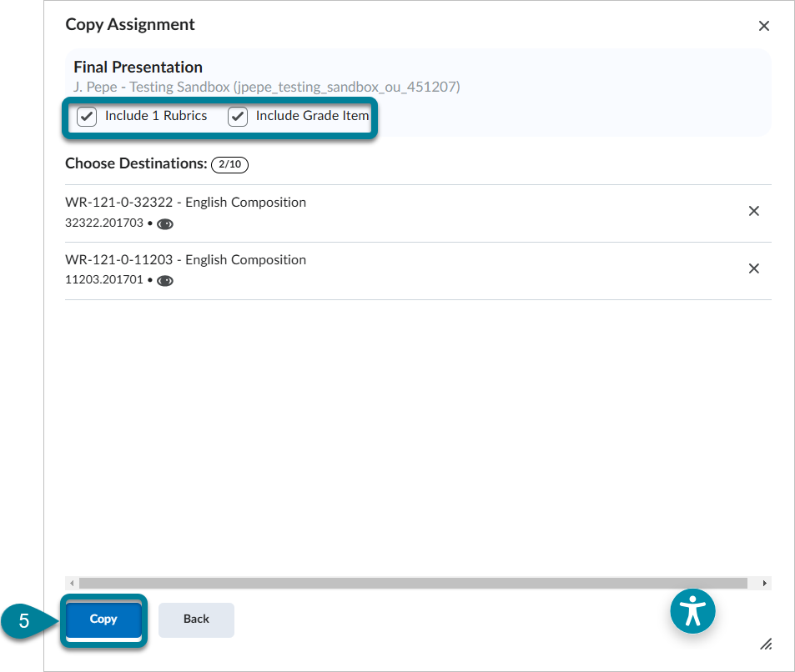
Task: Click the Final Presentation assignment title
Action: pos(138,67)
